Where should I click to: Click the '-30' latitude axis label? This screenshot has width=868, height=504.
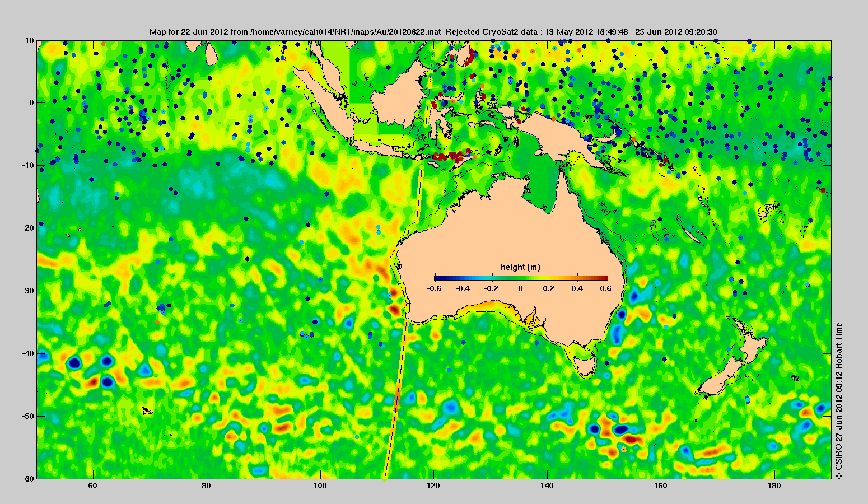pos(28,291)
